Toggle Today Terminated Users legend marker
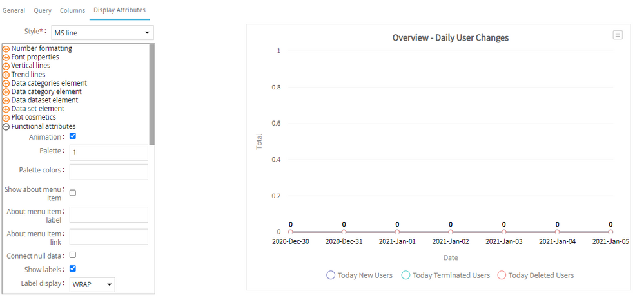Screen dimensions: 644x307 (x=405, y=275)
